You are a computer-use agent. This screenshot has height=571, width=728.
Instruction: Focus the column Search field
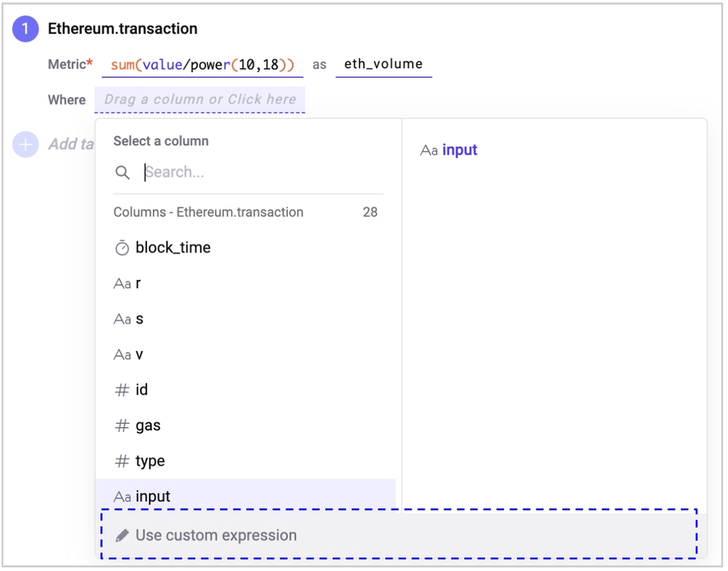259,172
